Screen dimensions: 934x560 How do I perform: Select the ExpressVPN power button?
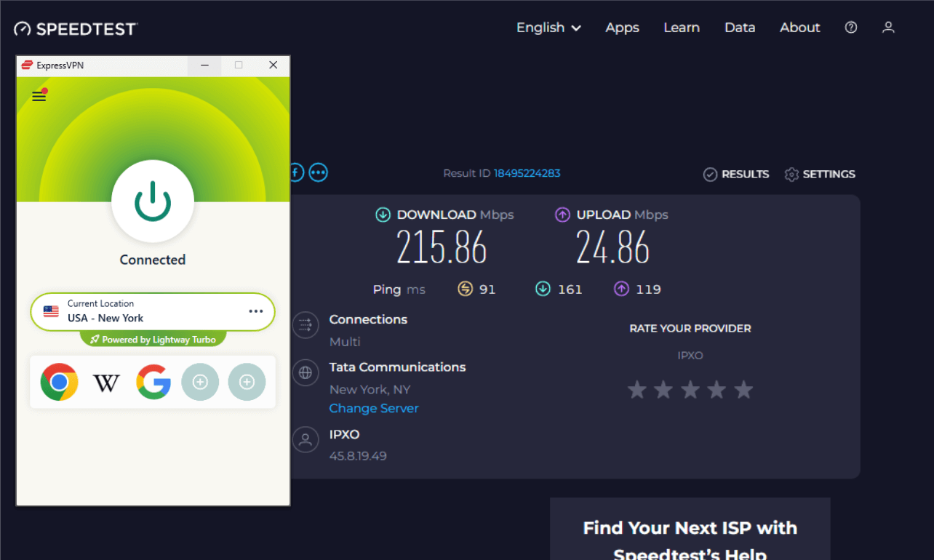click(153, 201)
